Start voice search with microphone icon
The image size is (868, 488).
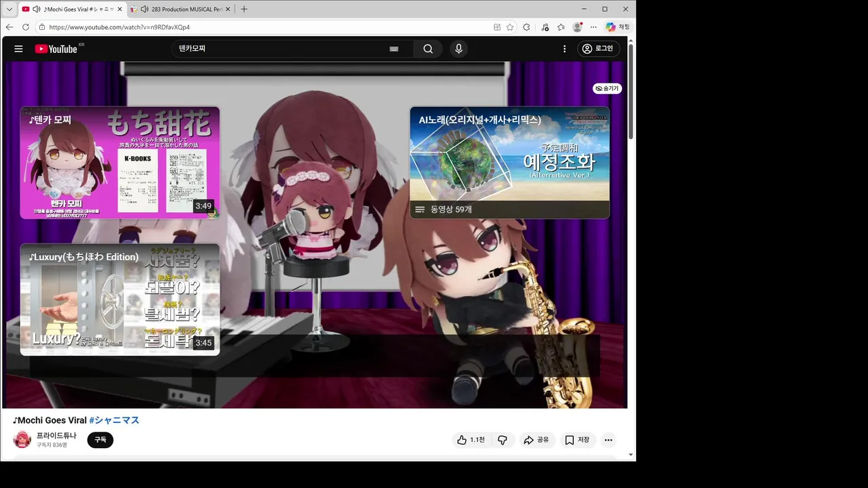(x=458, y=49)
